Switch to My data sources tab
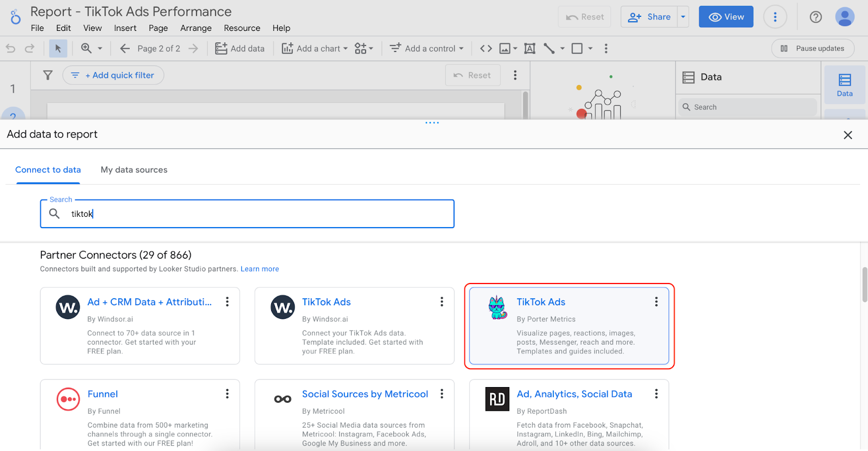Image resolution: width=868 pixels, height=451 pixels. coord(134,170)
